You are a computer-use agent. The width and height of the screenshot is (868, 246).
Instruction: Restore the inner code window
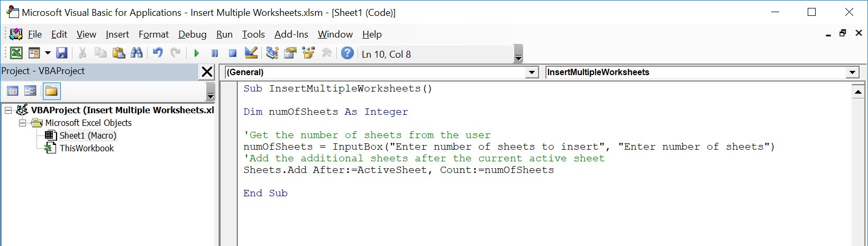click(843, 33)
